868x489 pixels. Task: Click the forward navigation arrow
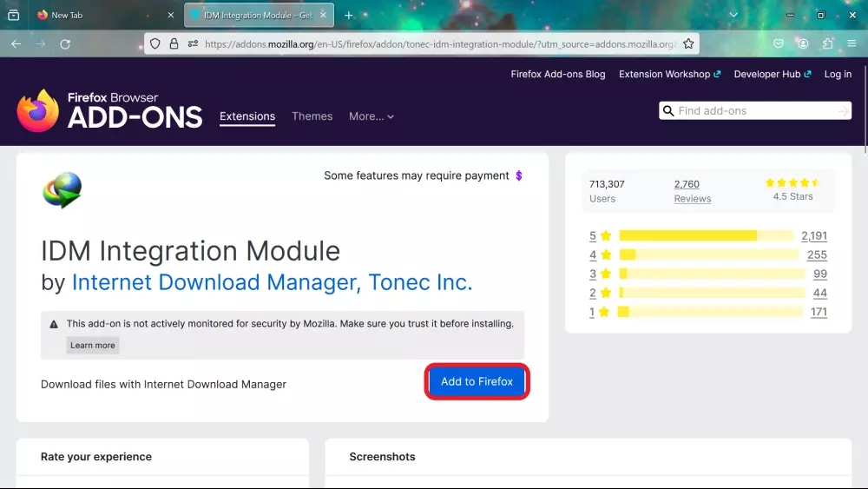[x=41, y=43]
